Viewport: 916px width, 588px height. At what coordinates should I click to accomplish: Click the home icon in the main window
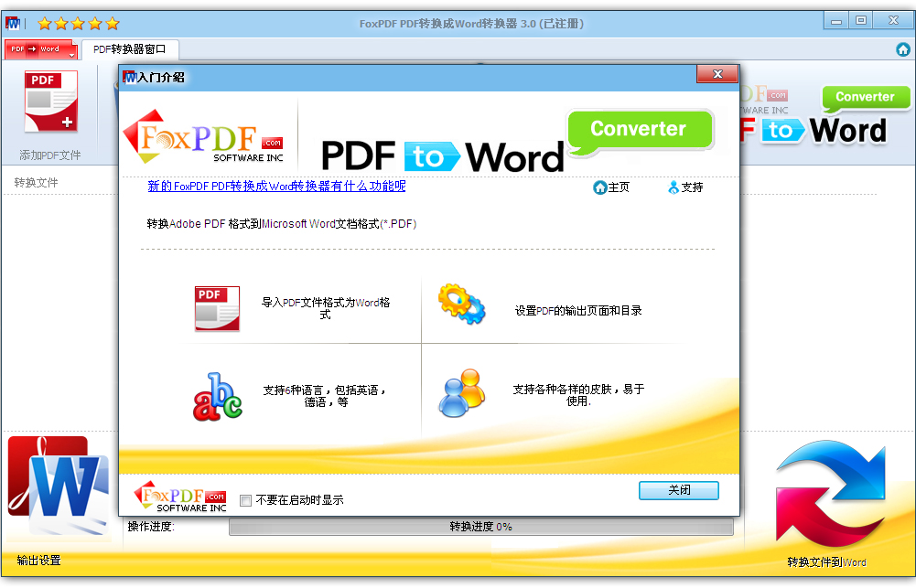point(903,49)
